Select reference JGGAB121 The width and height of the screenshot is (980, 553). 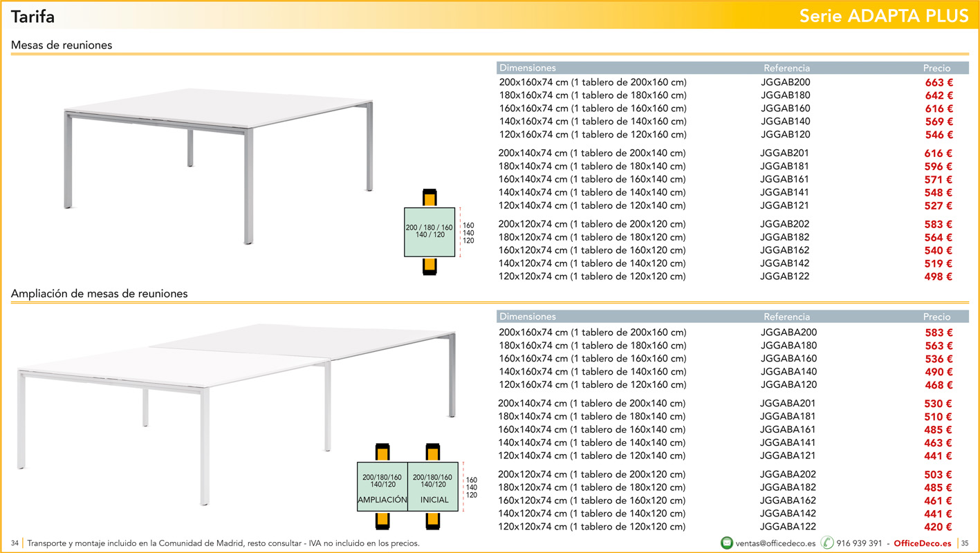point(784,206)
